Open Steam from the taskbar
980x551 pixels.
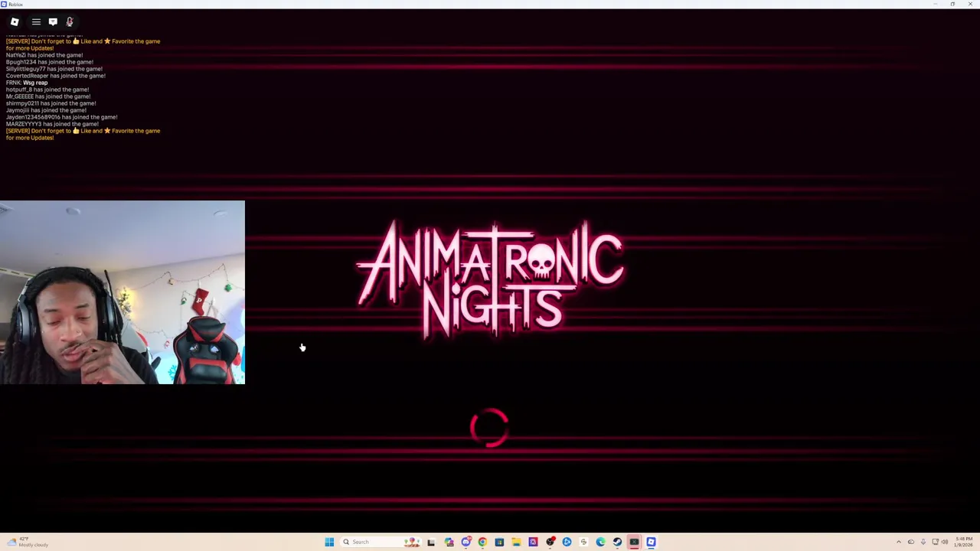pos(617,542)
